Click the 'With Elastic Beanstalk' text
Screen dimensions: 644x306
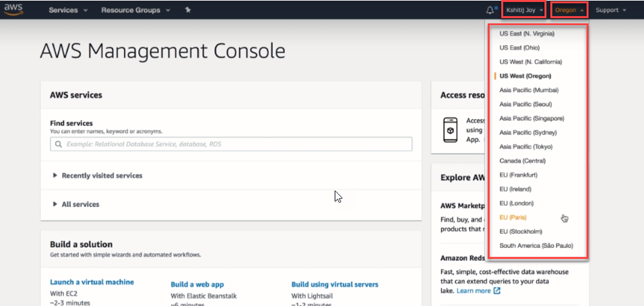pos(203,296)
